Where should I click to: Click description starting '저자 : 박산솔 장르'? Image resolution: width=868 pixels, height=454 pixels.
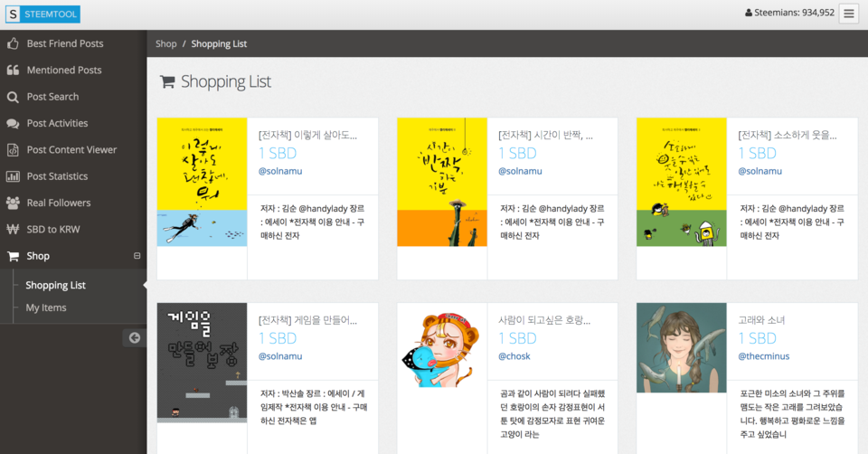(x=314, y=407)
